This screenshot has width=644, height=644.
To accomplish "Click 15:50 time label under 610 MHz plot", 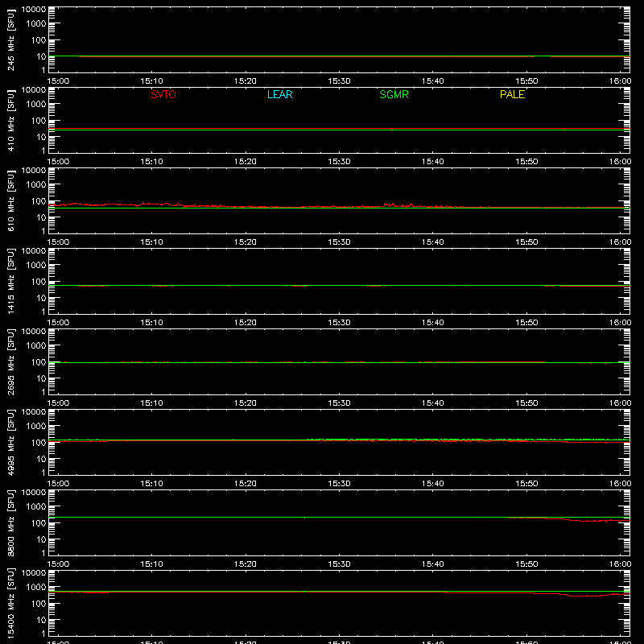I will point(526,242).
